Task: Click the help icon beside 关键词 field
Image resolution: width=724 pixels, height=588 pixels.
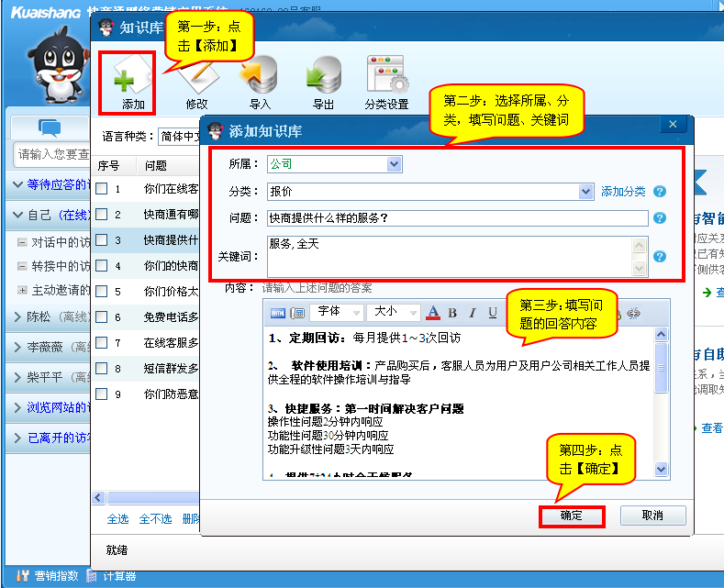Action: pyautogui.click(x=659, y=257)
